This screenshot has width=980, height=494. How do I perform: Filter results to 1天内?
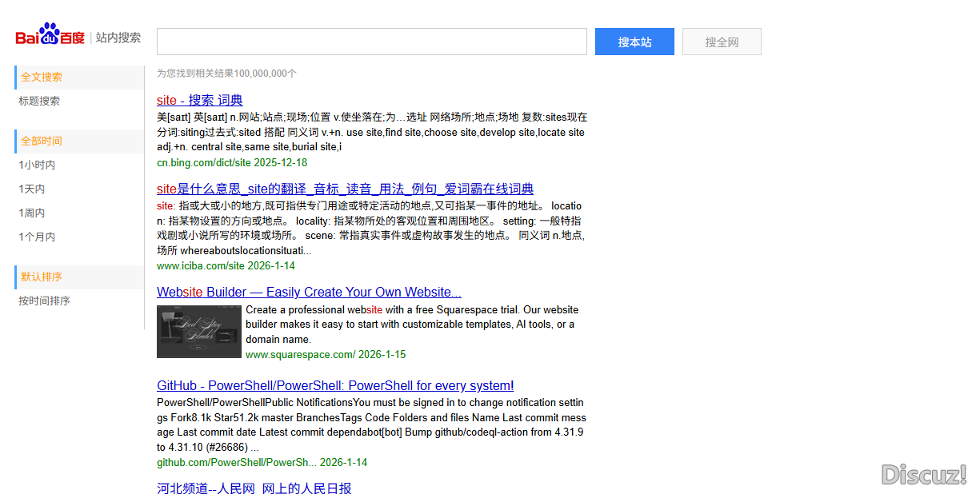coord(32,189)
